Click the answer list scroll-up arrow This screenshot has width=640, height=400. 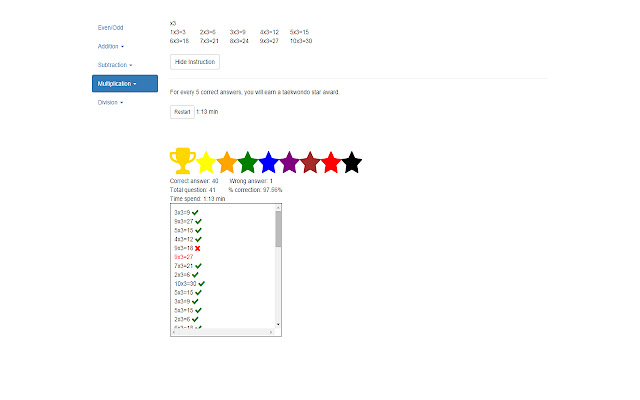278,208
